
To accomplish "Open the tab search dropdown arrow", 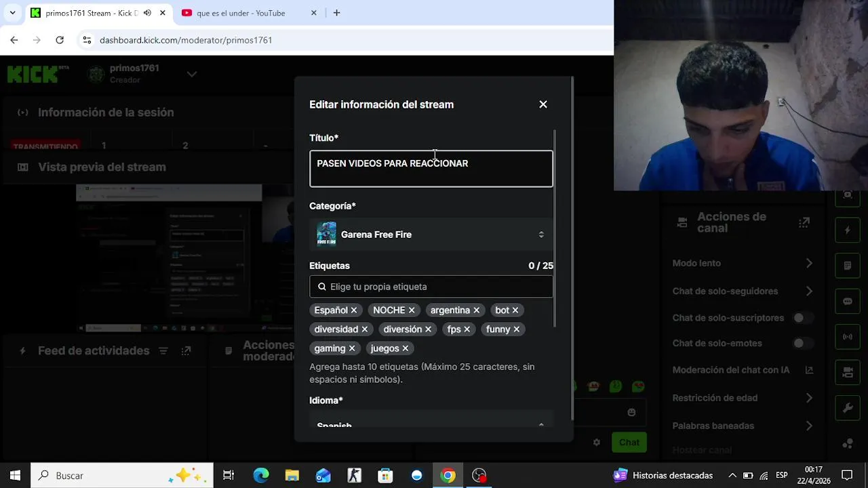I will 12,13.
